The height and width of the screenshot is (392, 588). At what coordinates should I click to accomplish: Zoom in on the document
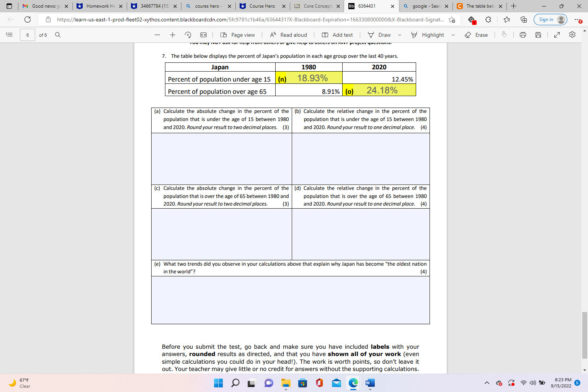pos(172,35)
